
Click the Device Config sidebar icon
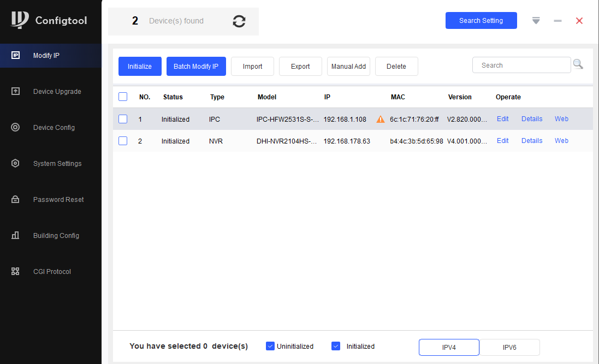click(15, 127)
